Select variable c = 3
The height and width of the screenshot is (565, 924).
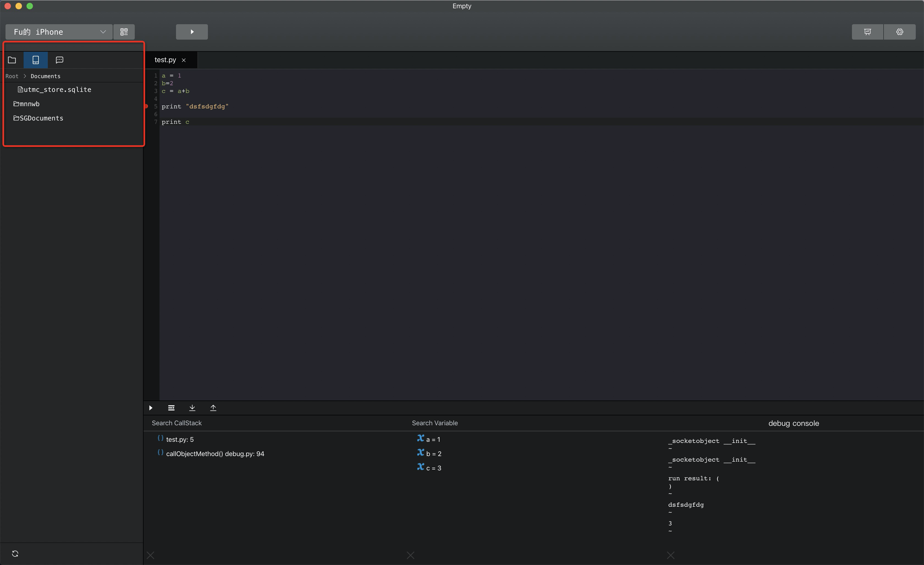(429, 468)
